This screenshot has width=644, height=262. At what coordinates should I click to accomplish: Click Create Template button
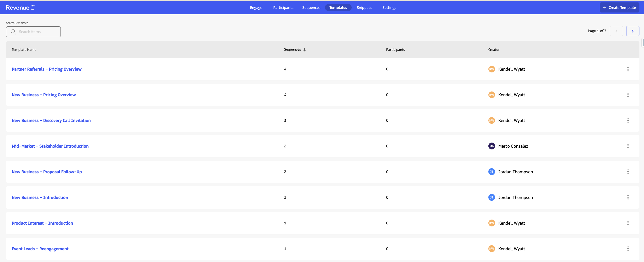(619, 8)
